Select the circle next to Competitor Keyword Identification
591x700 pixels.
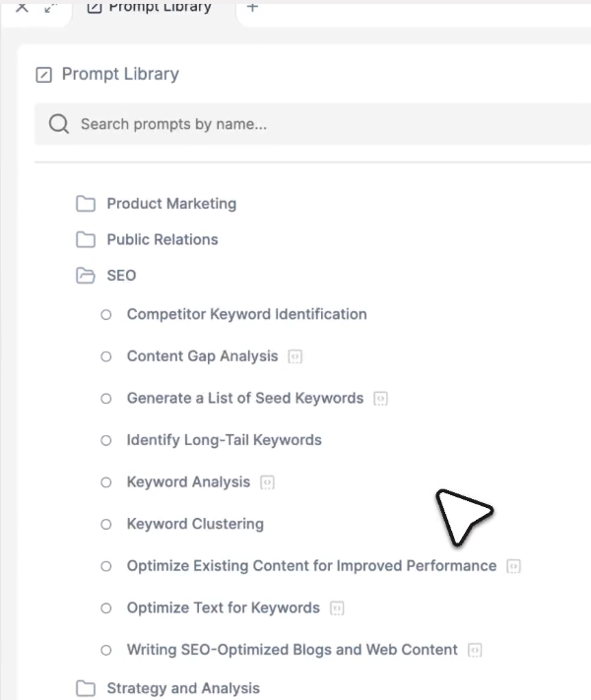106,315
